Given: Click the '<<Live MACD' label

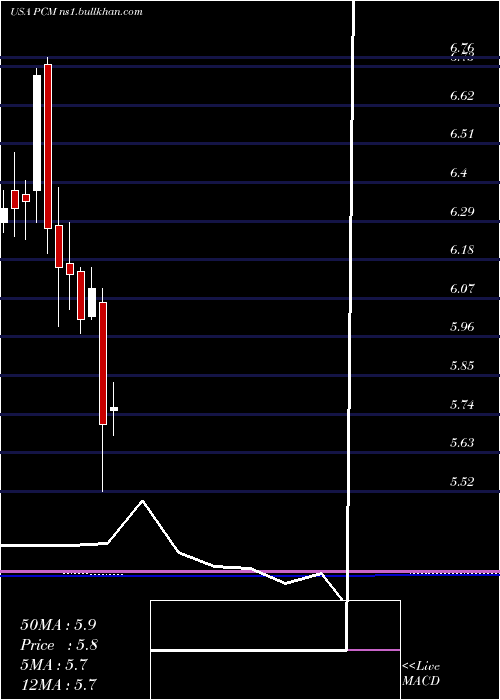Looking at the screenshot, I should (x=421, y=674).
